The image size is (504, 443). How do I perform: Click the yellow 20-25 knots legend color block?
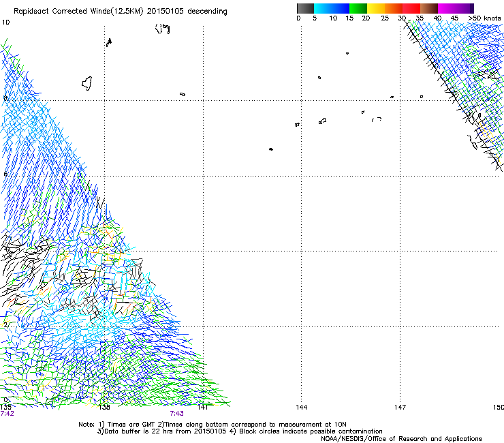[x=376, y=8]
